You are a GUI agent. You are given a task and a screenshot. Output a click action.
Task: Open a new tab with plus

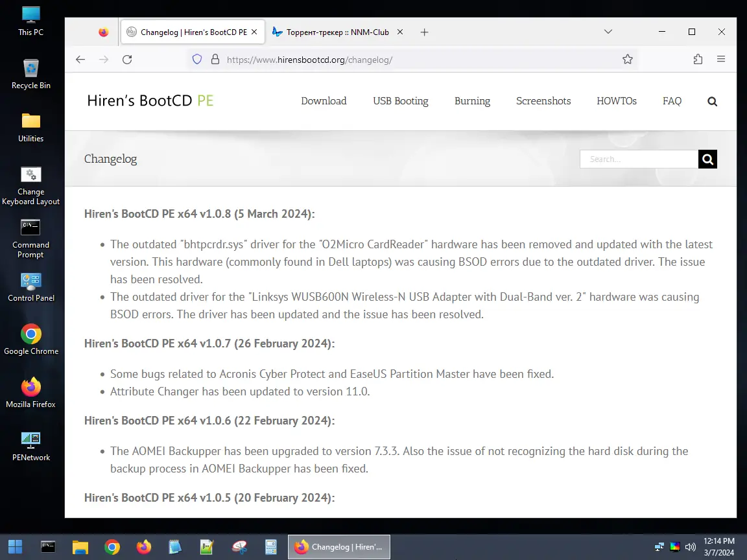pos(425,32)
